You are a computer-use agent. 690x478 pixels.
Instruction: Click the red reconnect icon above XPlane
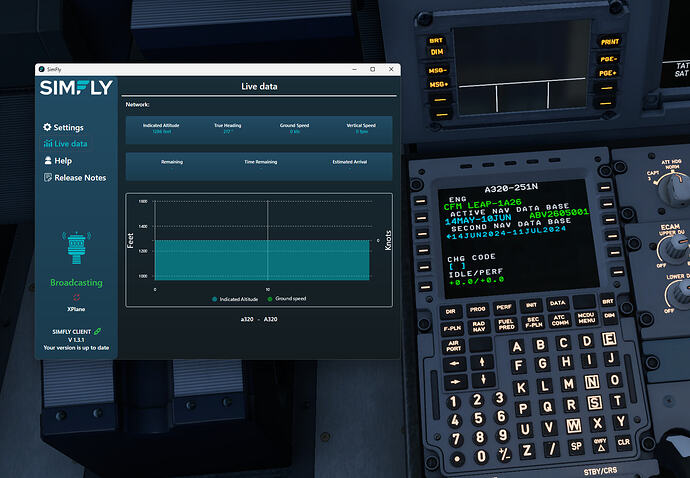coord(76,297)
